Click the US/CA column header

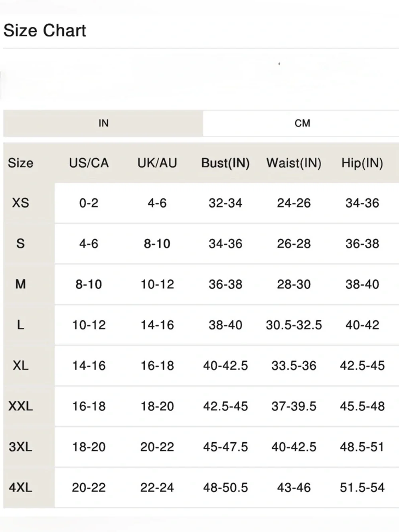89,163
